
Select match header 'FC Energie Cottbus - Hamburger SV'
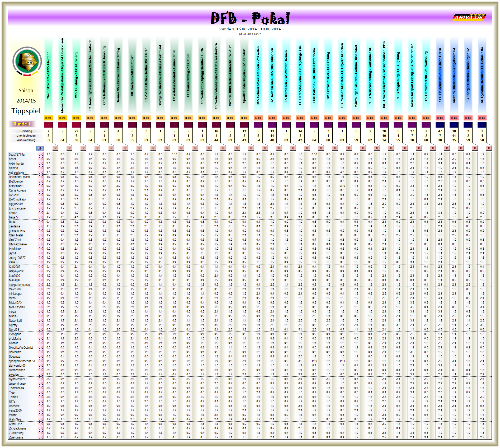[x=468, y=76]
